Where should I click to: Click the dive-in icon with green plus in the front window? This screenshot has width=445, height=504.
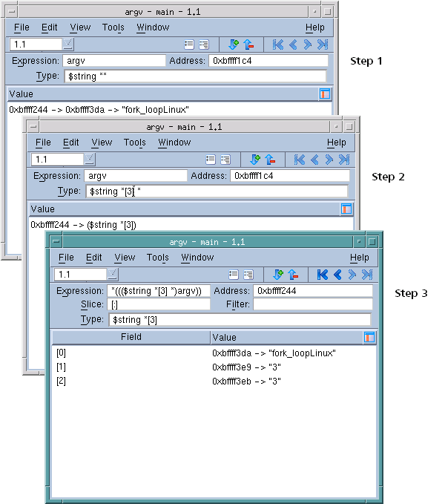(278, 275)
